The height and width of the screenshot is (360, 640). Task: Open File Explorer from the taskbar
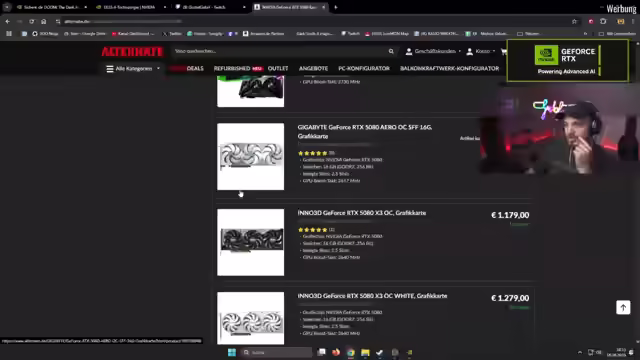365,352
